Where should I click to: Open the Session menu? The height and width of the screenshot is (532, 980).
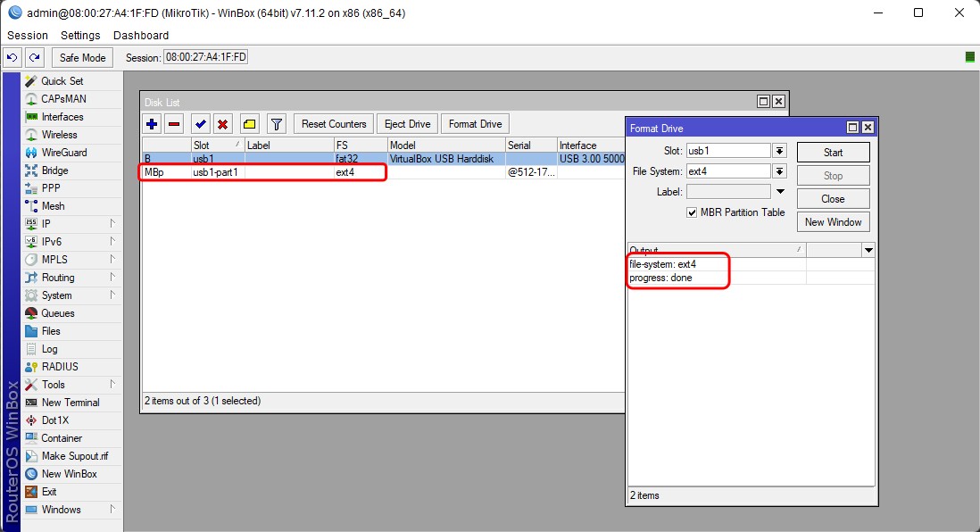pos(28,35)
